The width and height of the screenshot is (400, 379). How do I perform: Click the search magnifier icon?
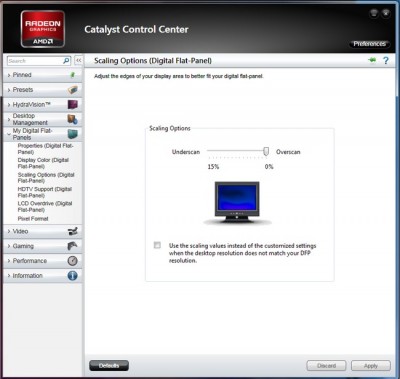[66, 61]
